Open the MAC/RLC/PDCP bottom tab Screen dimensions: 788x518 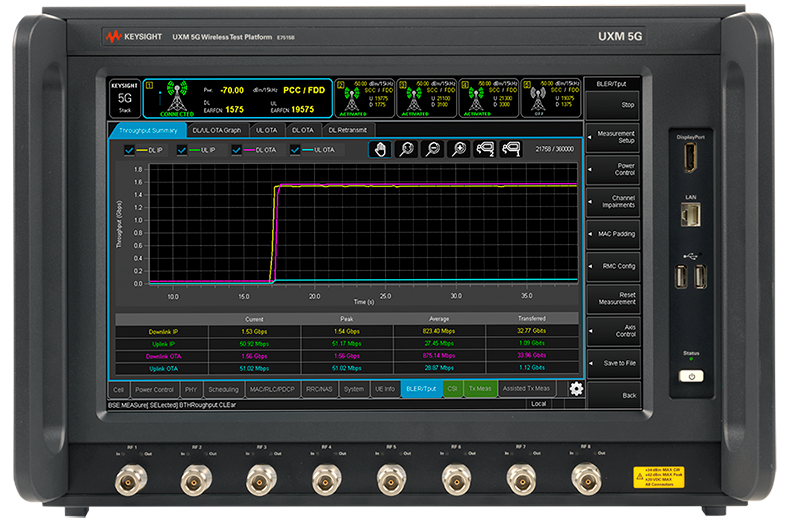click(272, 389)
